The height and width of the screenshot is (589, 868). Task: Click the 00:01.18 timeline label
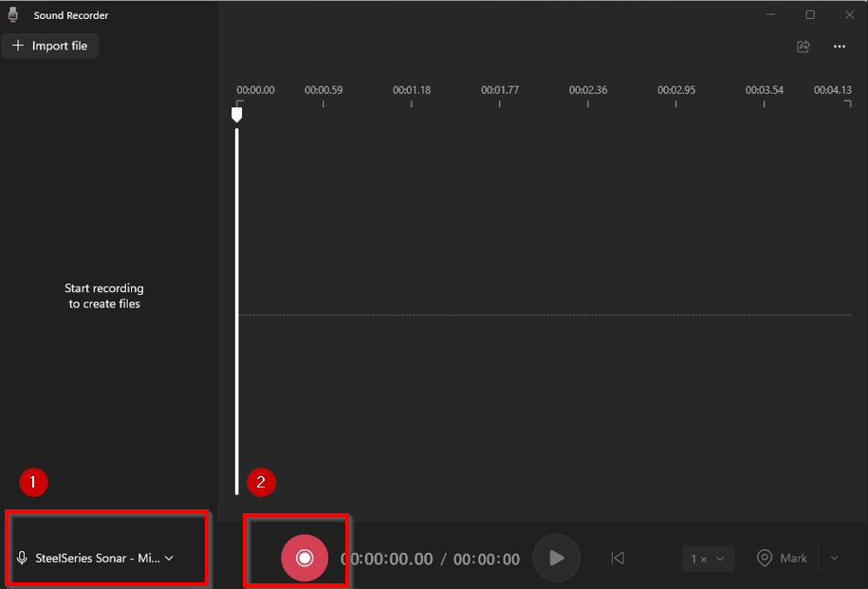[412, 90]
